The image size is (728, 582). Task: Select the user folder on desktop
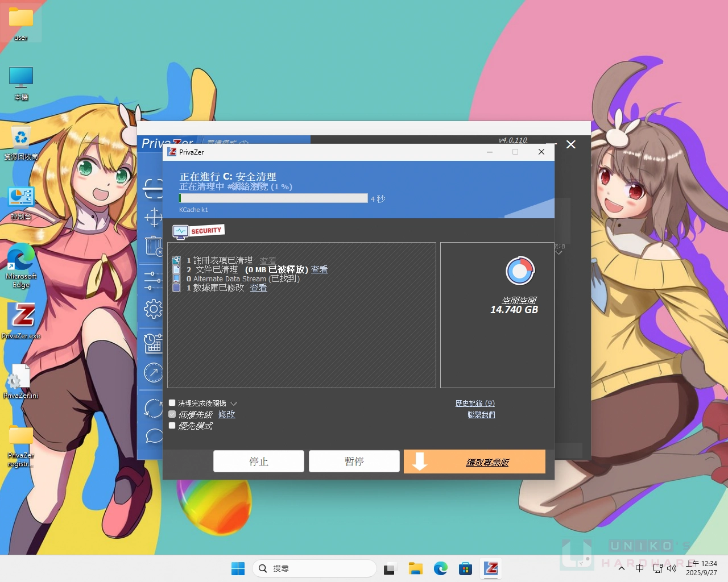click(21, 23)
